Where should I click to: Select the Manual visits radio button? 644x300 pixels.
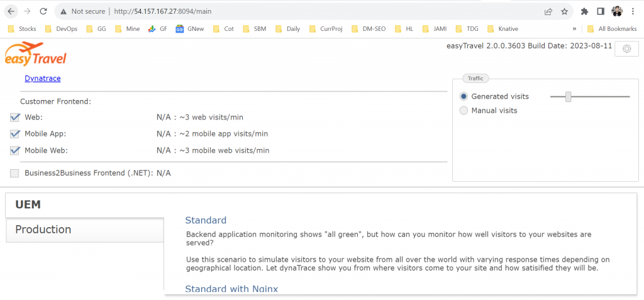click(x=464, y=111)
